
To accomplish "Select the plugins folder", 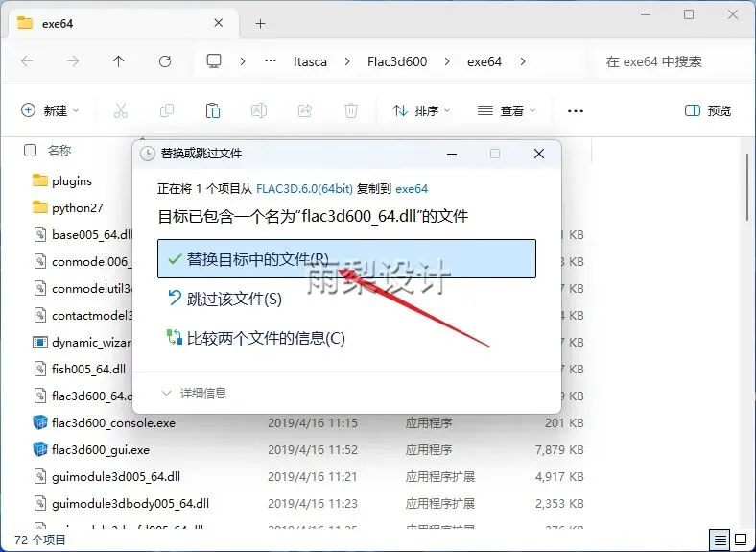I will 72,180.
